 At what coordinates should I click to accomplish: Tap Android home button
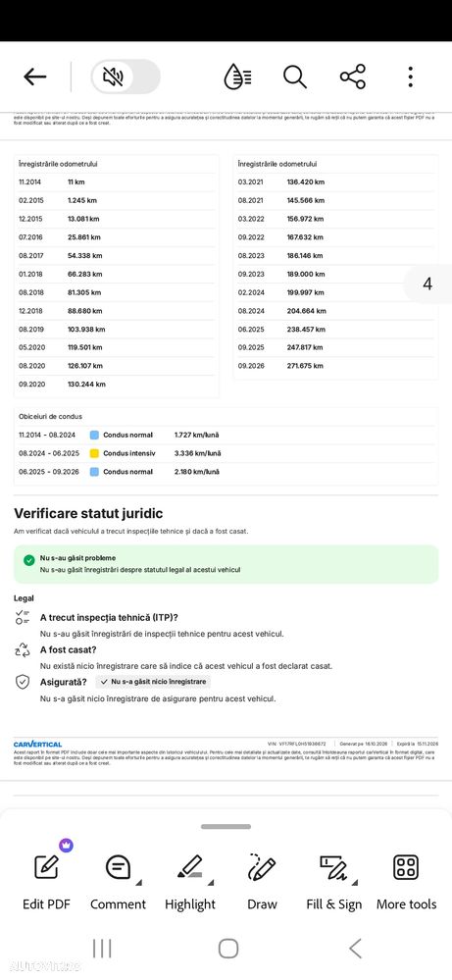pos(228,949)
